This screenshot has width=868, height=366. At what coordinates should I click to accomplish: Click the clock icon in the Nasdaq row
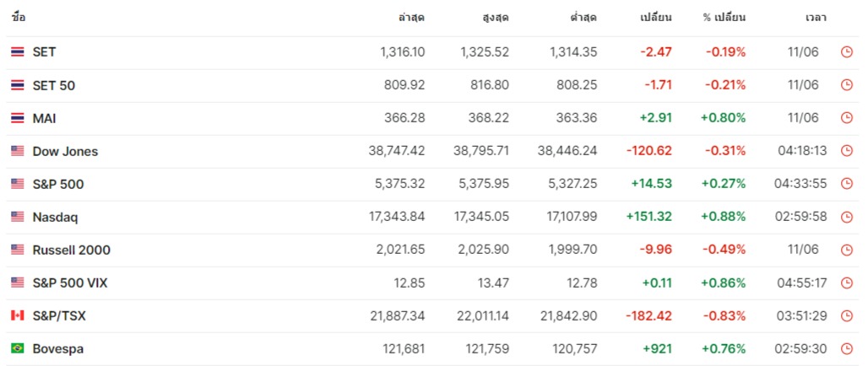(847, 218)
